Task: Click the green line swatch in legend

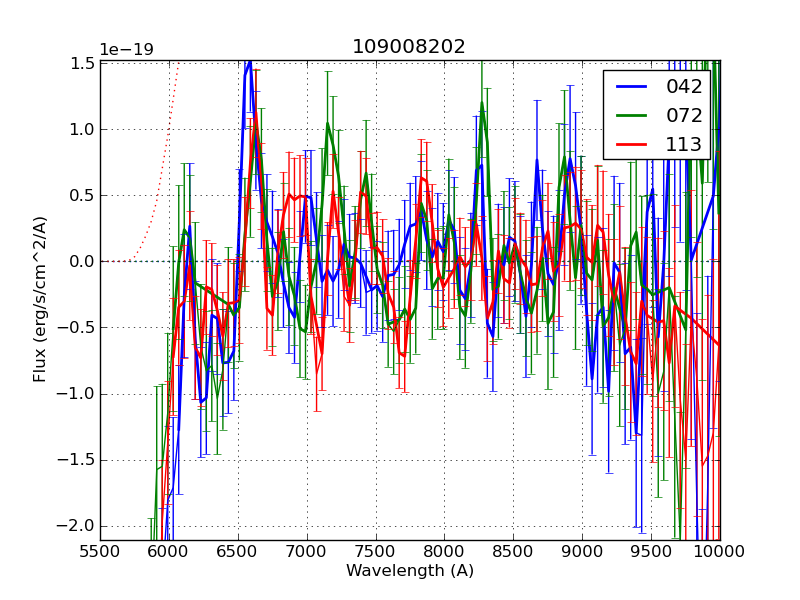Action: click(632, 115)
